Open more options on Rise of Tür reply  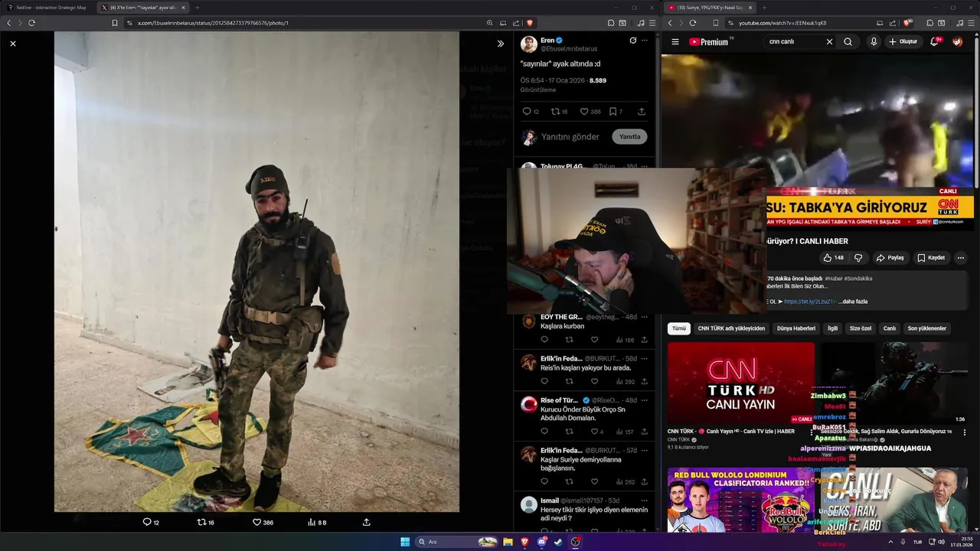(x=645, y=400)
